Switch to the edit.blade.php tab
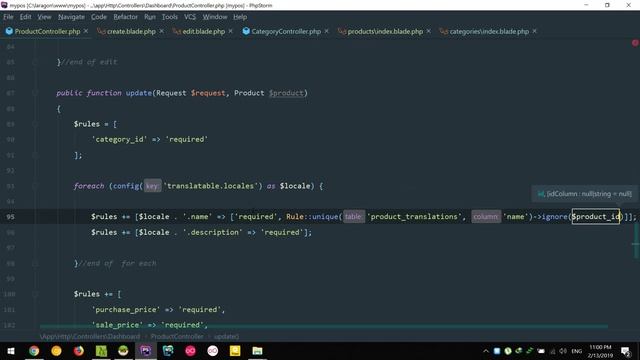Image resolution: width=640 pixels, height=360 pixels. click(x=204, y=31)
